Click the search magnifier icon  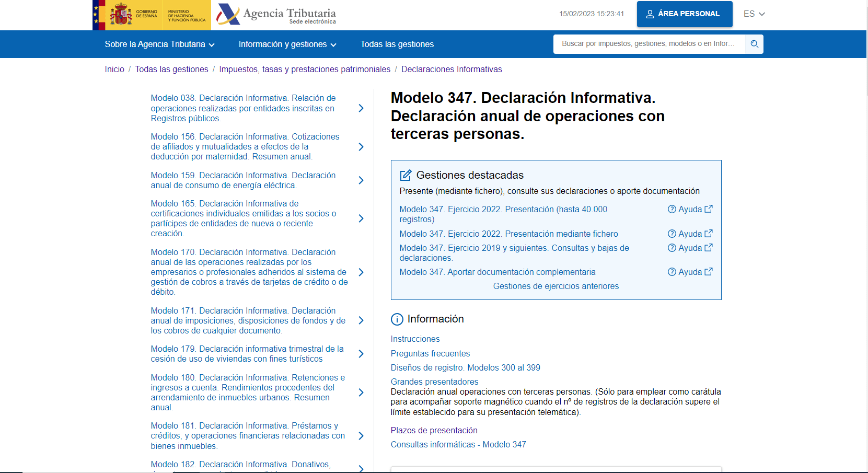click(754, 44)
